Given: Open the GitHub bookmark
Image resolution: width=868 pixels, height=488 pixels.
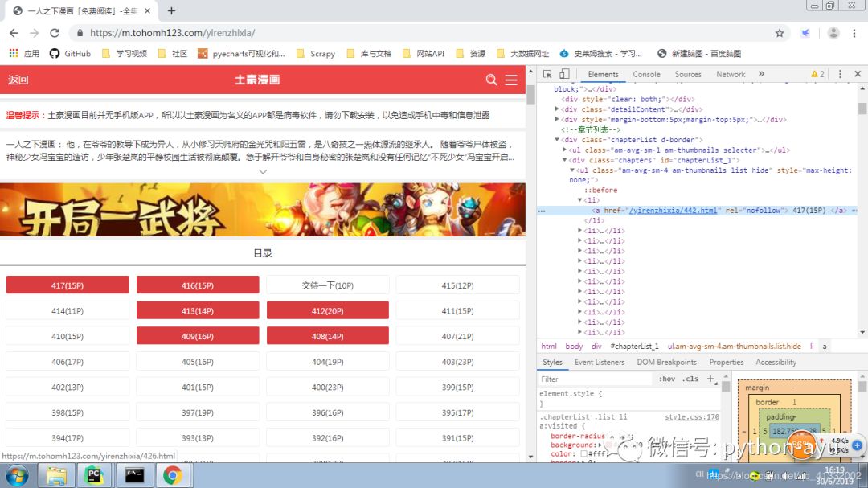Looking at the screenshot, I should pyautogui.click(x=70, y=53).
